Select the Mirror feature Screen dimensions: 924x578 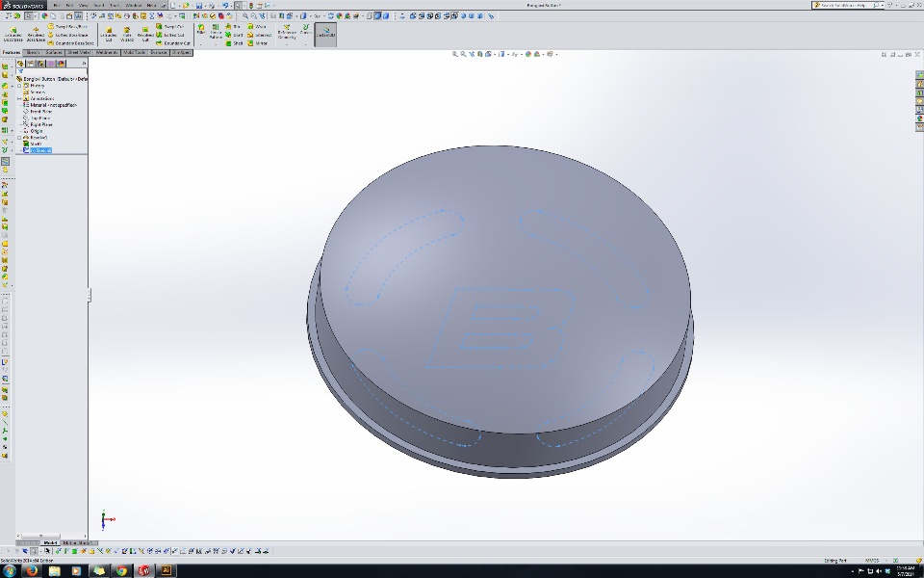(258, 43)
